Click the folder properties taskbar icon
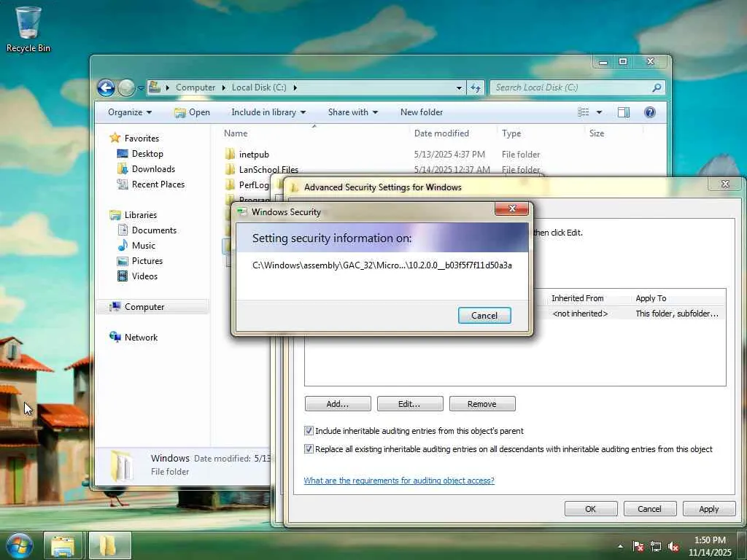Image resolution: width=747 pixels, height=560 pixels. pyautogui.click(x=109, y=545)
